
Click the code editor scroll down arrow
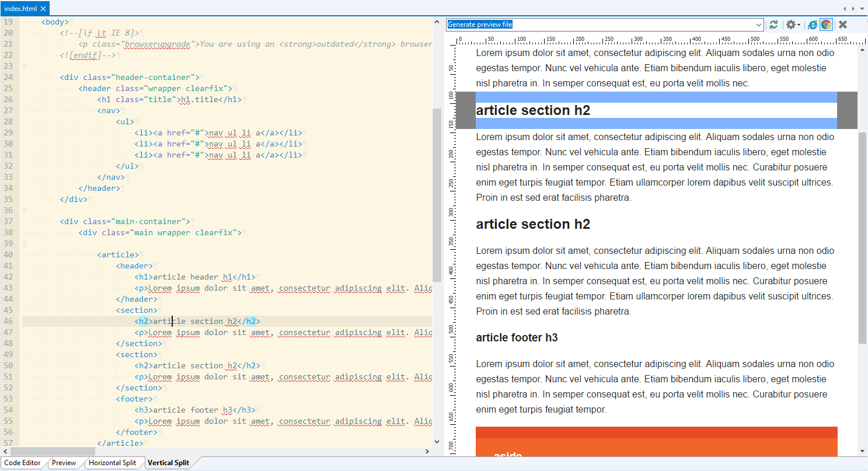click(437, 442)
